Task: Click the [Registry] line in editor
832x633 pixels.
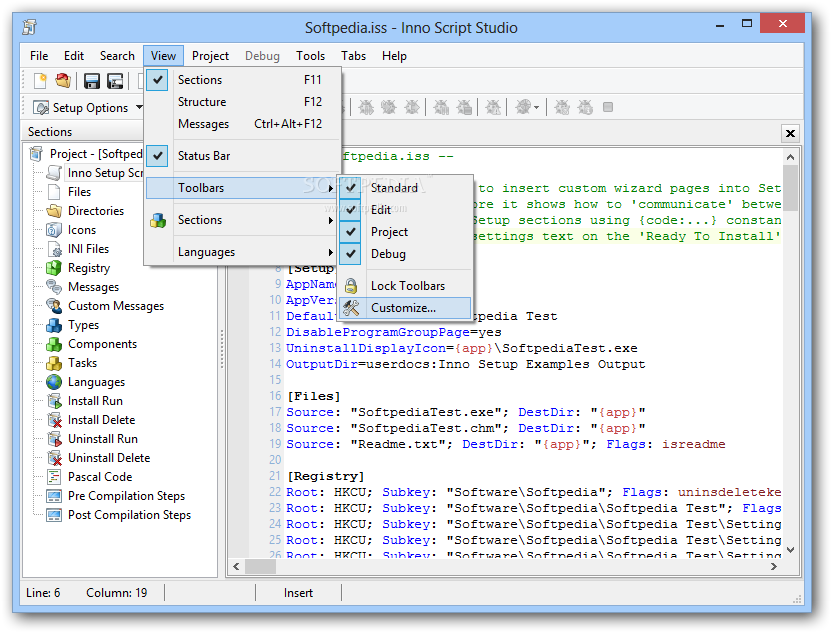Action: [326, 476]
